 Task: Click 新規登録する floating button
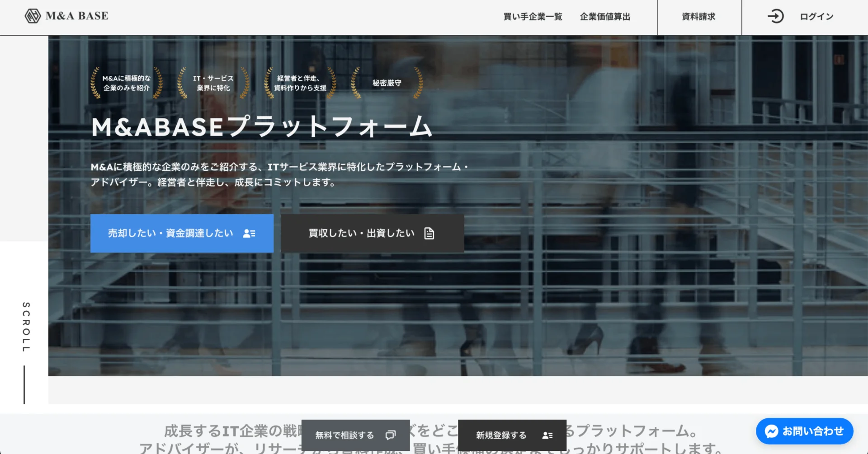click(512, 435)
